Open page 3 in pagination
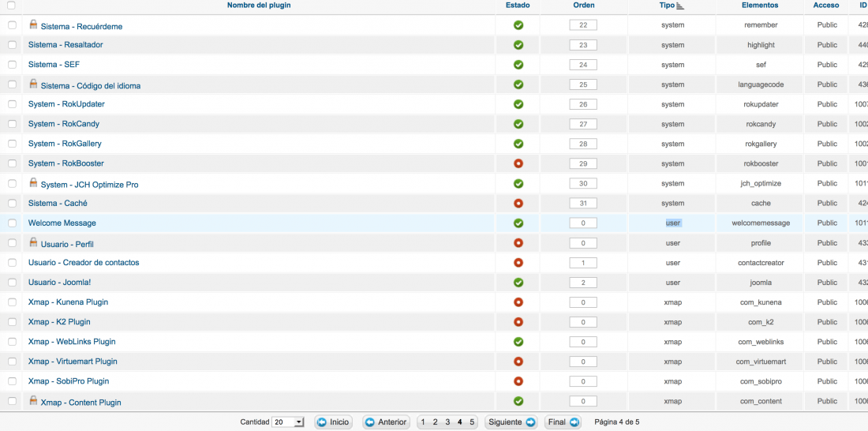The width and height of the screenshot is (868, 431). coord(447,422)
